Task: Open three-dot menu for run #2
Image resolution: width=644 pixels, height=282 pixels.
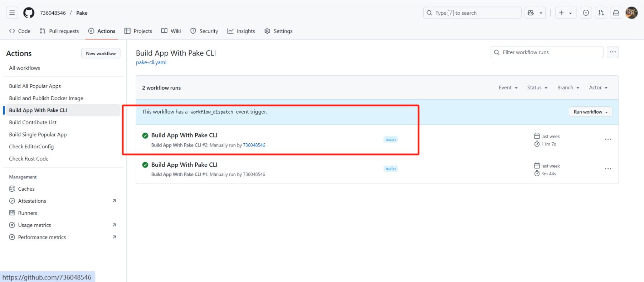Action: [x=608, y=139]
